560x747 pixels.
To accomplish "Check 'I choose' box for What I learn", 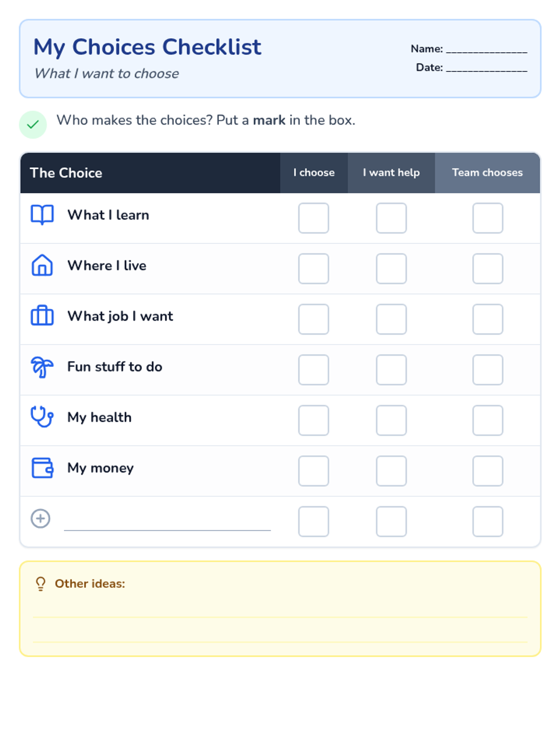I will [x=314, y=218].
